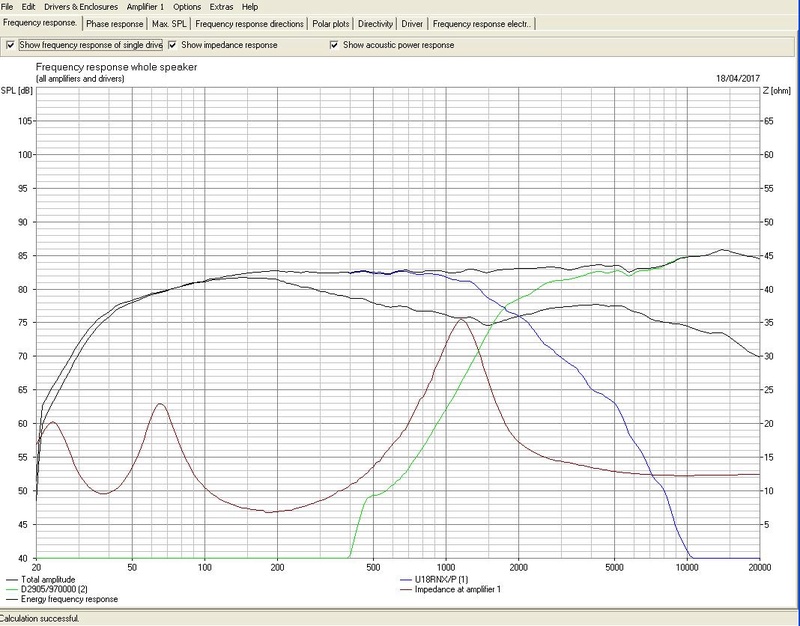800x626 pixels.
Task: Toggle Show frequency response of single drive checkbox
Action: [x=10, y=45]
